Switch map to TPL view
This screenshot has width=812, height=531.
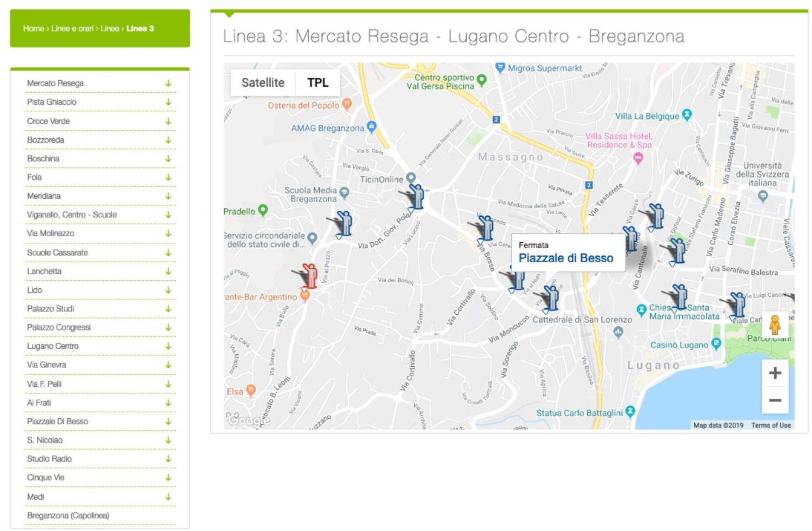point(317,83)
